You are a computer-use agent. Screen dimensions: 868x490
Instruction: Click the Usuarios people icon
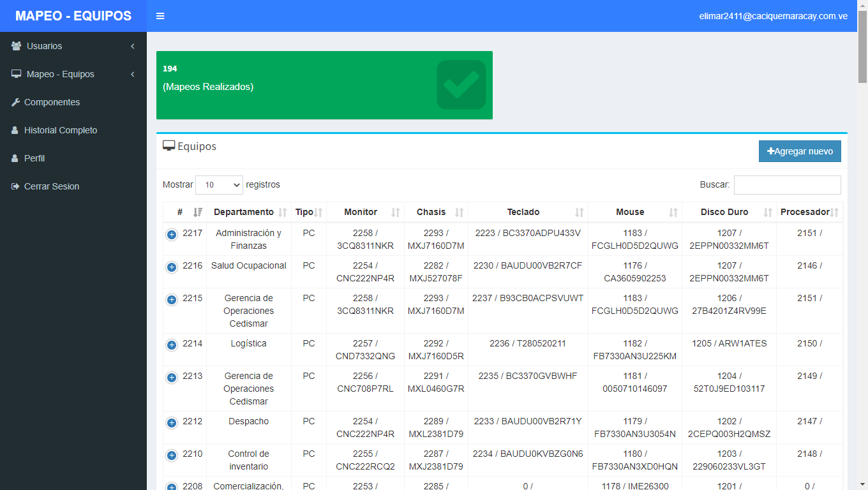17,46
